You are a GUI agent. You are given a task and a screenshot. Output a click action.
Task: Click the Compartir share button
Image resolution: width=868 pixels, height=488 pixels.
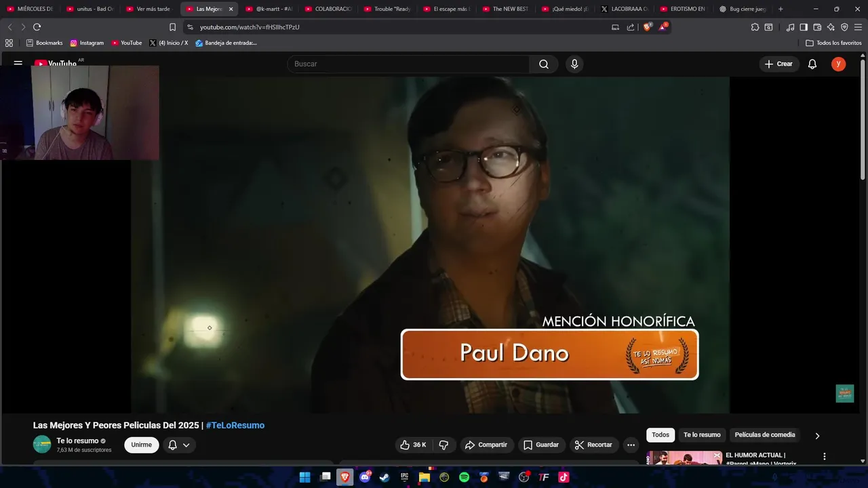point(486,445)
